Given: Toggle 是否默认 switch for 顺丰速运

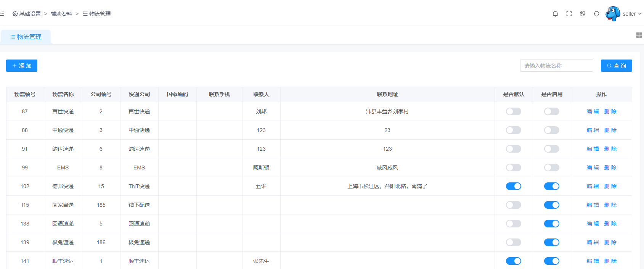Looking at the screenshot, I should [x=513, y=261].
